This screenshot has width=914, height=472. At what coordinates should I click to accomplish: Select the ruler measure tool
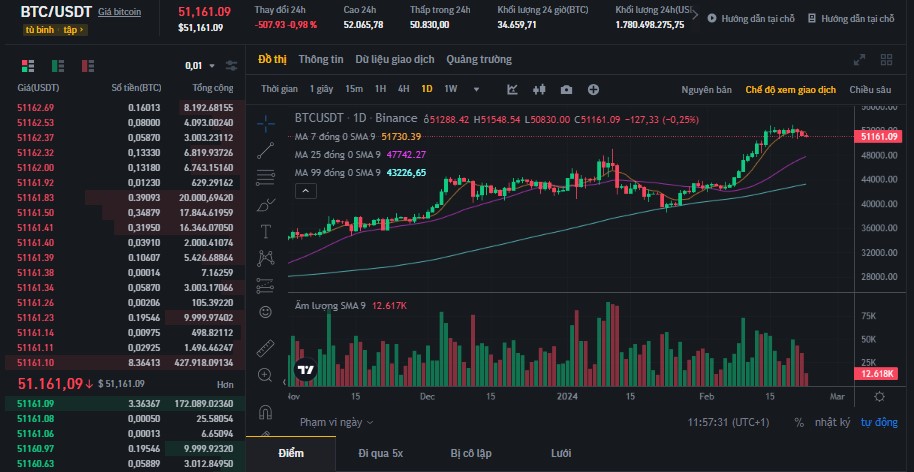(266, 348)
